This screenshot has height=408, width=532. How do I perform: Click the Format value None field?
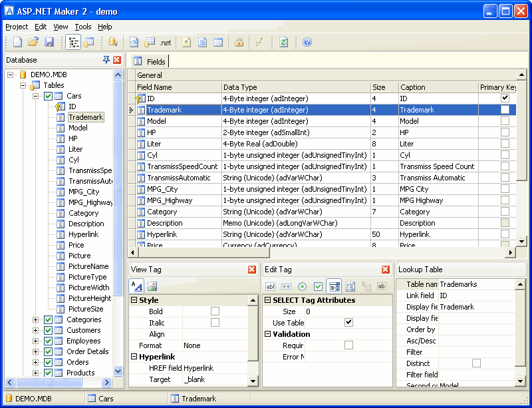[x=215, y=345]
